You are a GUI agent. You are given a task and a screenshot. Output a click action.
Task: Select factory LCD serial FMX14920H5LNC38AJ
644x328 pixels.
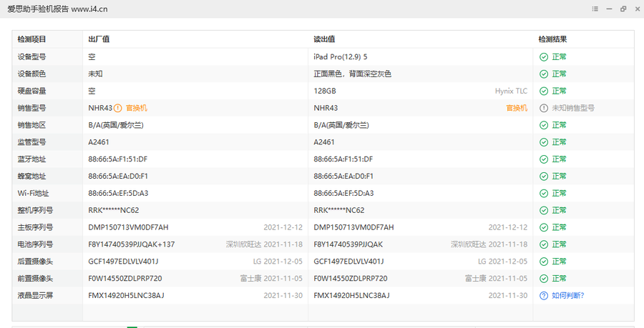tap(126, 296)
